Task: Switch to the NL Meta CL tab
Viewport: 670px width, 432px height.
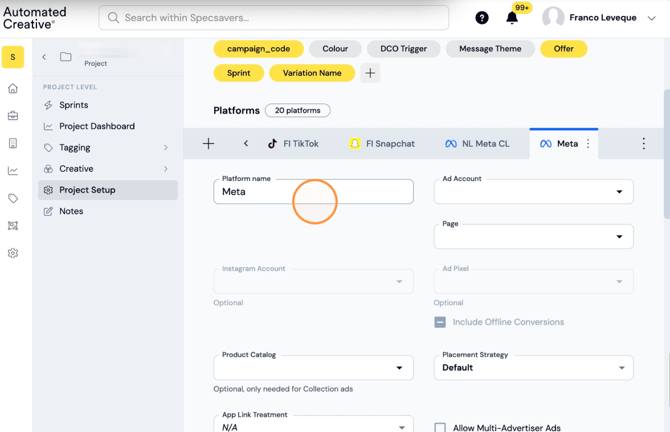Action: pyautogui.click(x=477, y=144)
